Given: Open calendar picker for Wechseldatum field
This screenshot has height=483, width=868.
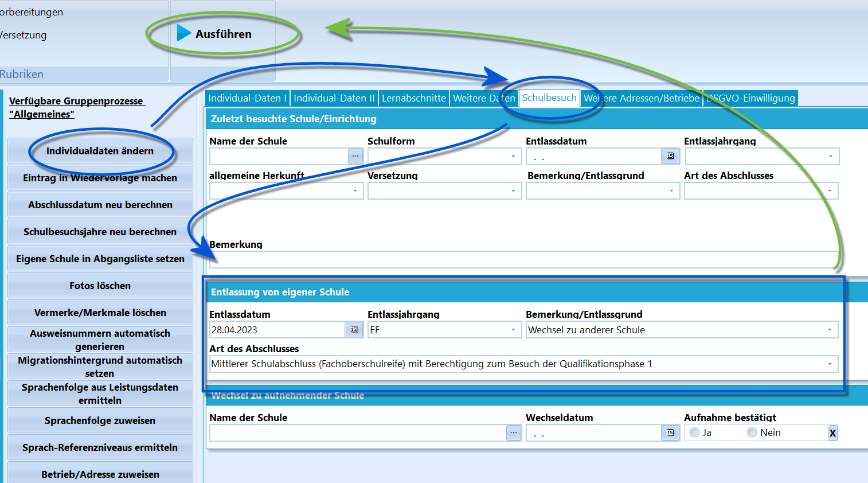Looking at the screenshot, I should (670, 433).
